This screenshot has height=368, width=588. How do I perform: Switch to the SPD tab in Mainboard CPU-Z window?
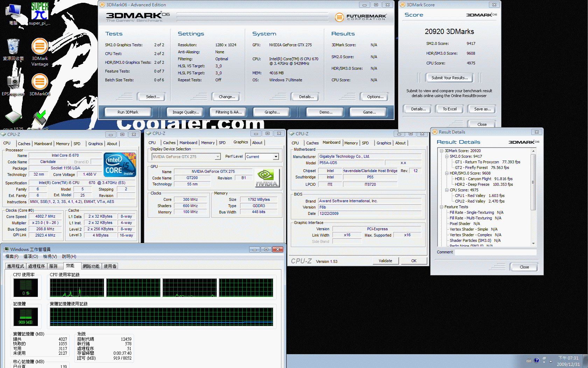[x=365, y=143]
